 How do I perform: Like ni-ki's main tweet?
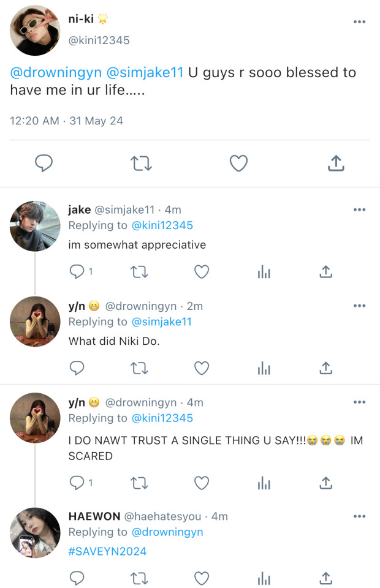238,164
